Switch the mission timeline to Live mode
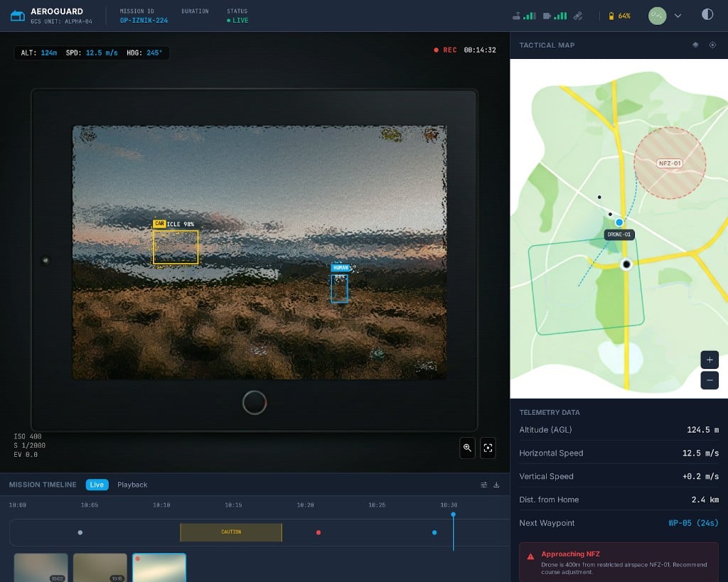 [x=97, y=485]
